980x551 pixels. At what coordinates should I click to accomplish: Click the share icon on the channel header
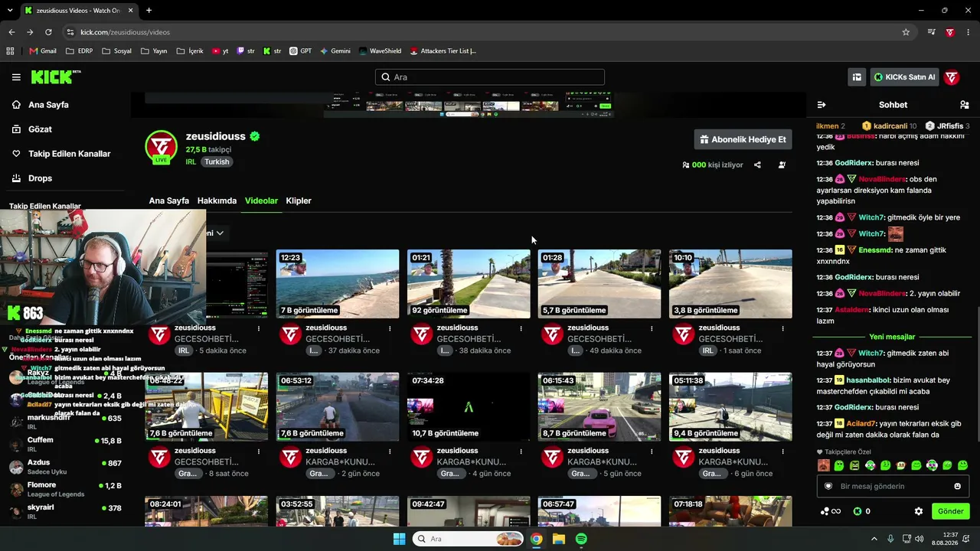tap(757, 165)
